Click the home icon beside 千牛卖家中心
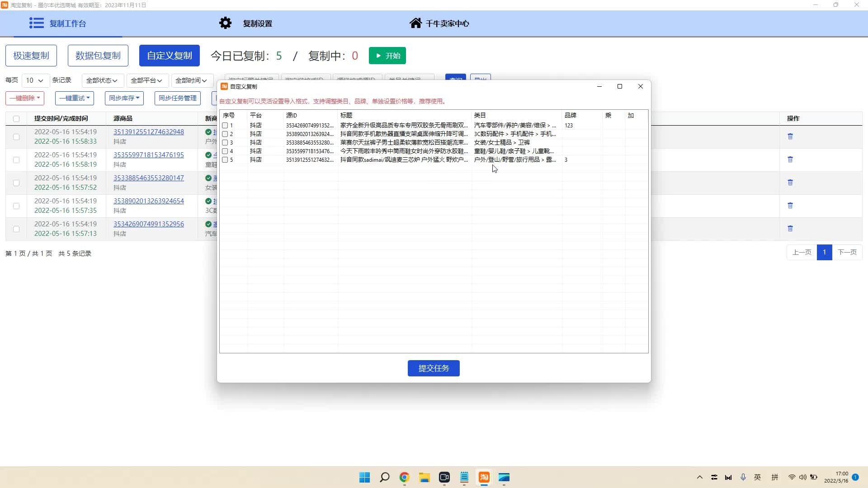Image resolution: width=868 pixels, height=488 pixels. click(415, 23)
